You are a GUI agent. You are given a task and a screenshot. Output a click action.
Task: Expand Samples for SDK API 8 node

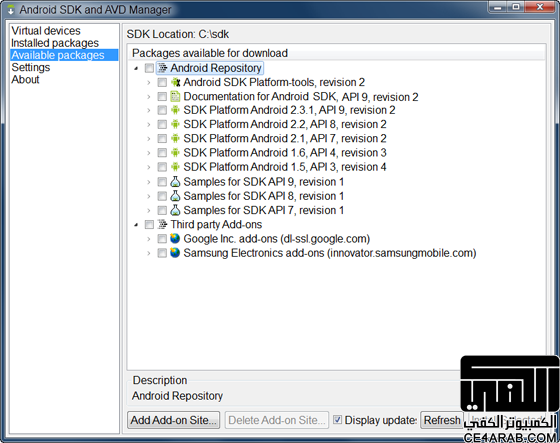(x=149, y=196)
